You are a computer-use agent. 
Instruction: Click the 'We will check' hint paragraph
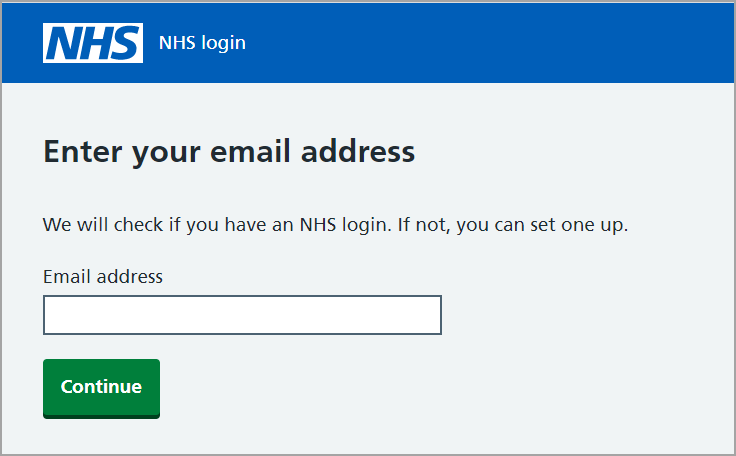click(x=335, y=225)
